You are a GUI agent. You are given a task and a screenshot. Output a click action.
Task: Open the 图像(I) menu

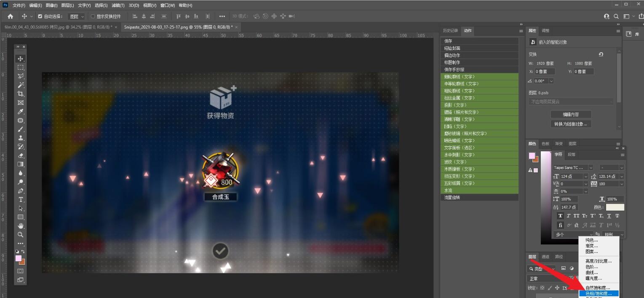[51, 5]
